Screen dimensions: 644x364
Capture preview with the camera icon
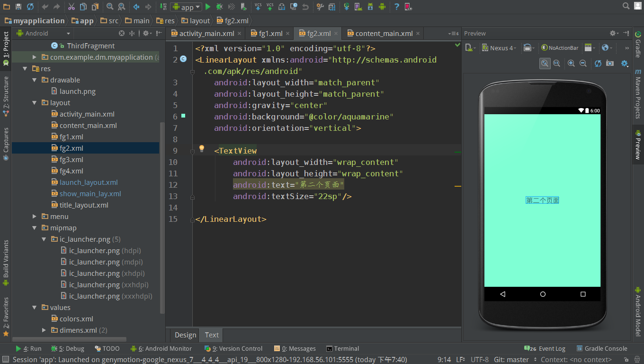(610, 63)
